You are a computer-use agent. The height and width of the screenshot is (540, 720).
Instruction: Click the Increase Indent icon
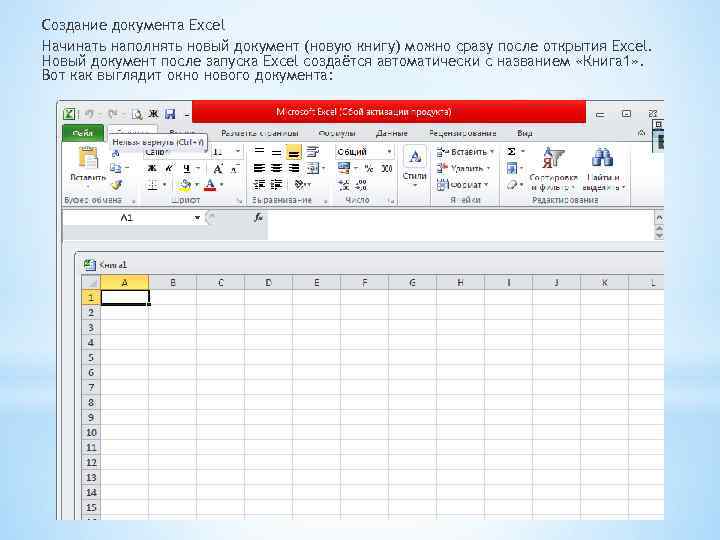(276, 185)
